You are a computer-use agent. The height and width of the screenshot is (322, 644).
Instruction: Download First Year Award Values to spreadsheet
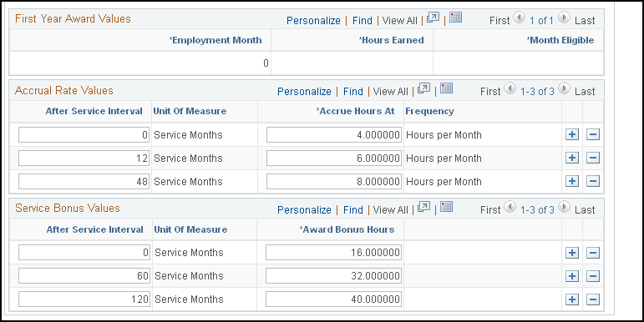point(455,18)
